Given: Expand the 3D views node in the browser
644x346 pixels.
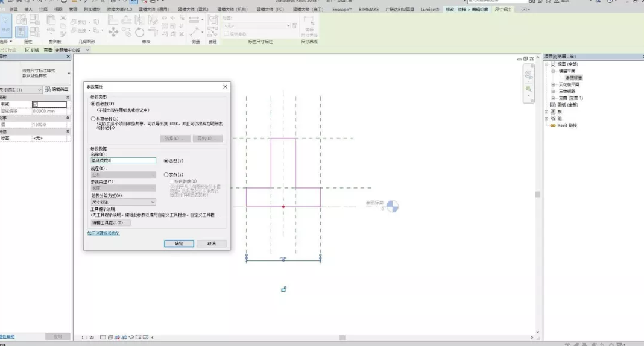Looking at the screenshot, I should [553, 91].
